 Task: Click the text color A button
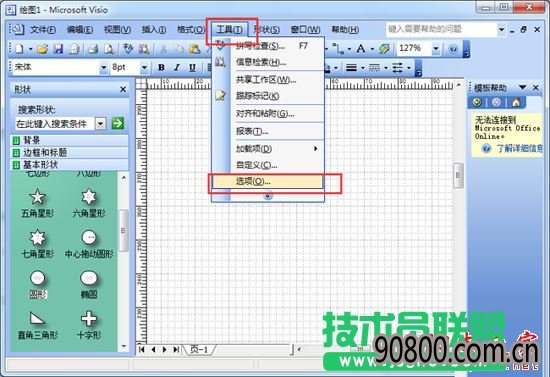[361, 49]
